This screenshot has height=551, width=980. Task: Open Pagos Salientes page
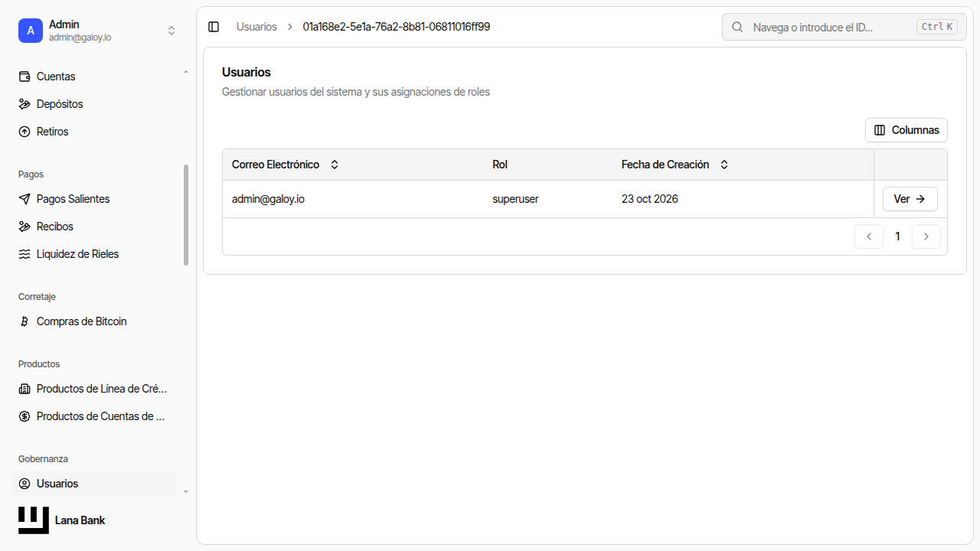94,199
